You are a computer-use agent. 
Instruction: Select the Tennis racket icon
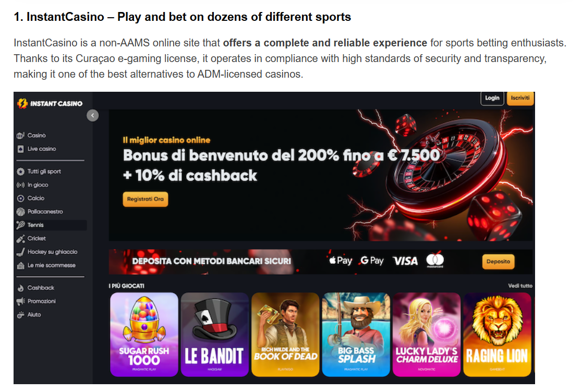20,225
